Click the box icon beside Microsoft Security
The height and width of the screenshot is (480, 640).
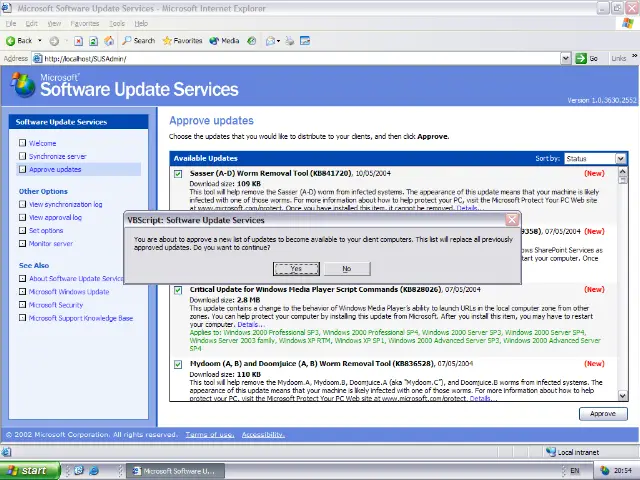point(22,304)
